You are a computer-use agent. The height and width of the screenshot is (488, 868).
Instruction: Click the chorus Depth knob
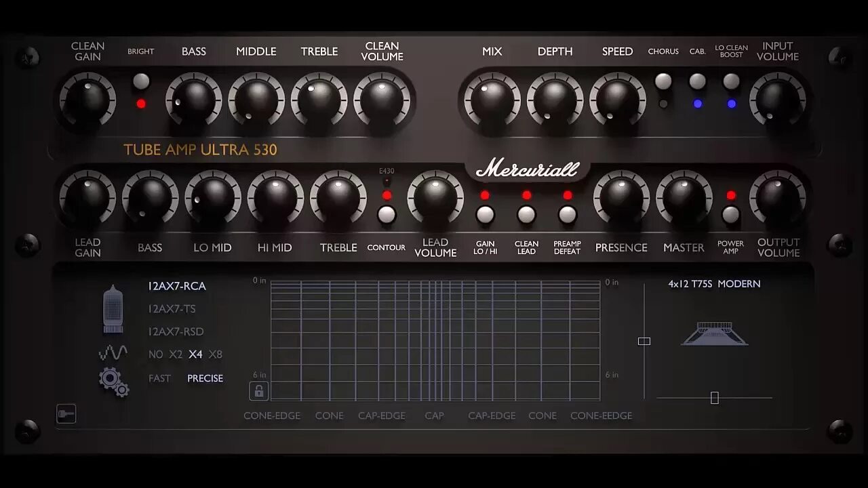(x=555, y=100)
